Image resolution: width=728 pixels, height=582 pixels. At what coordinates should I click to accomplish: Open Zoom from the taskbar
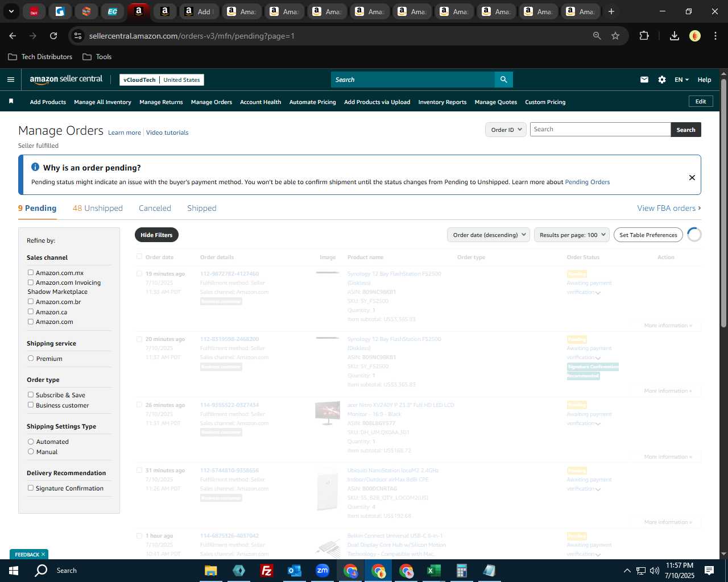322,571
